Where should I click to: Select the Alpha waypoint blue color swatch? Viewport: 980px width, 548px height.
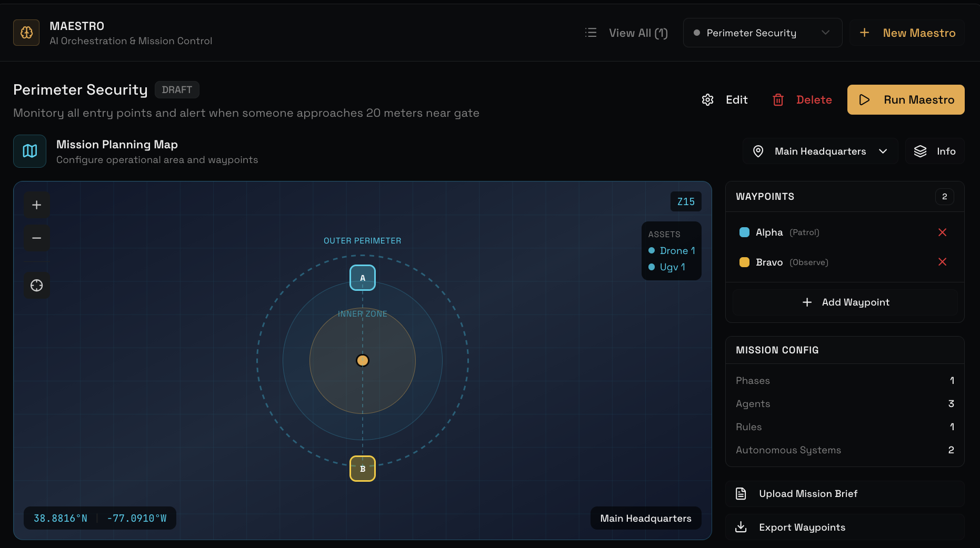pos(744,232)
